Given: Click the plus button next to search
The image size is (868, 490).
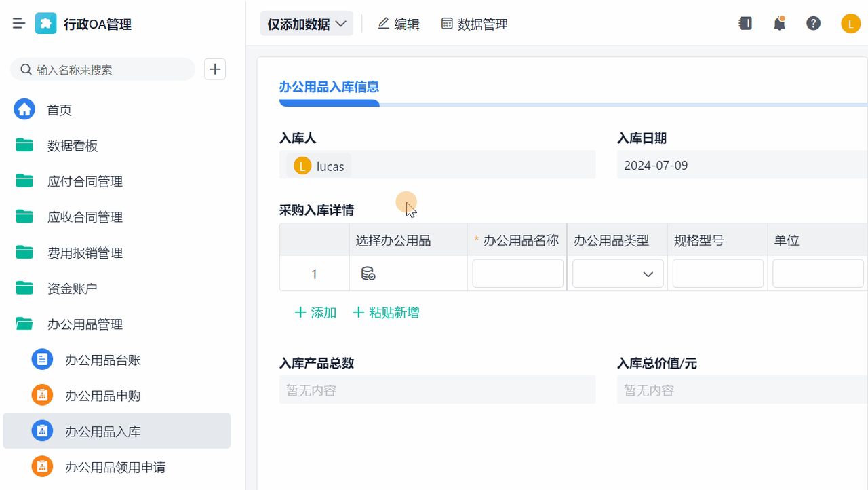Looking at the screenshot, I should click(214, 69).
